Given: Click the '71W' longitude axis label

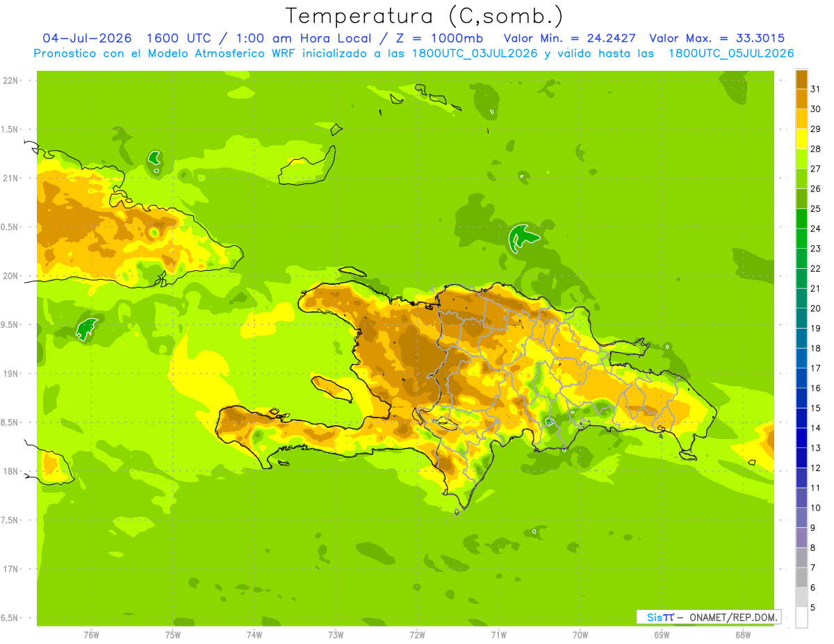Looking at the screenshot, I should click(x=498, y=635).
